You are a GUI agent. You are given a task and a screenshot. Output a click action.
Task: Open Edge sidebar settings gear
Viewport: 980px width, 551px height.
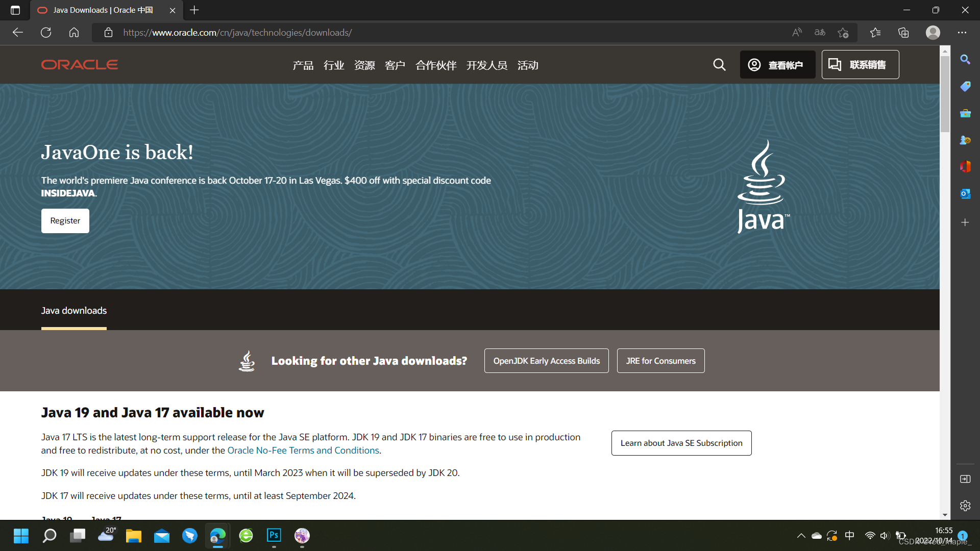coord(965,506)
